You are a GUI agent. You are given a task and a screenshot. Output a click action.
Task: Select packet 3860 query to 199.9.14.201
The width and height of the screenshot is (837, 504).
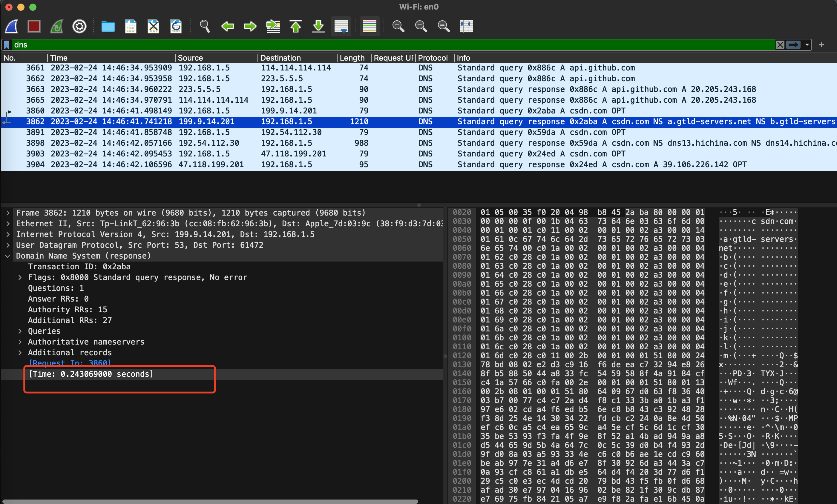[418, 111]
